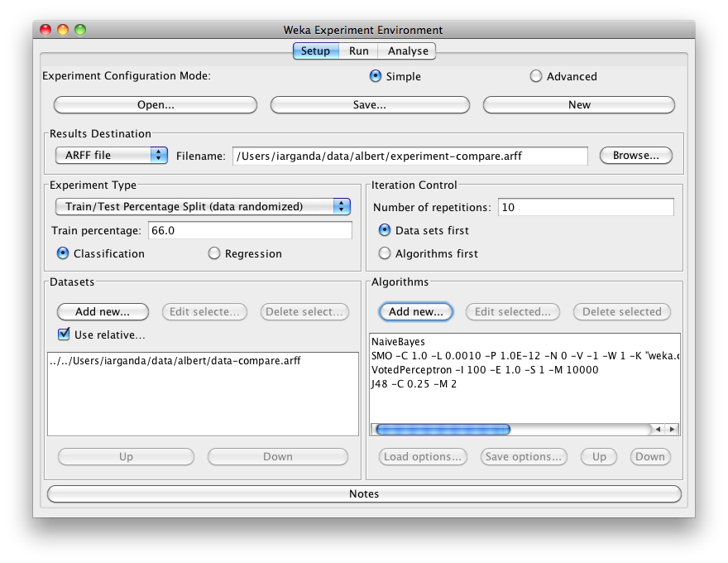Click the Save... button

click(370, 105)
